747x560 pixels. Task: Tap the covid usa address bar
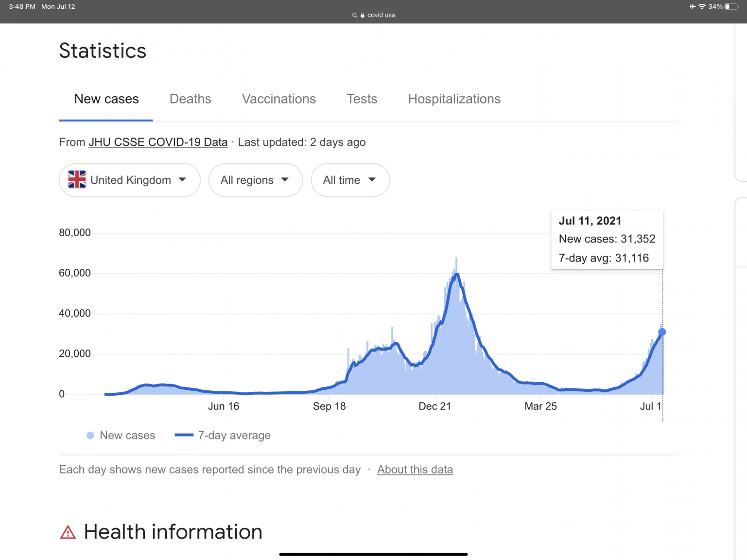tap(381, 15)
